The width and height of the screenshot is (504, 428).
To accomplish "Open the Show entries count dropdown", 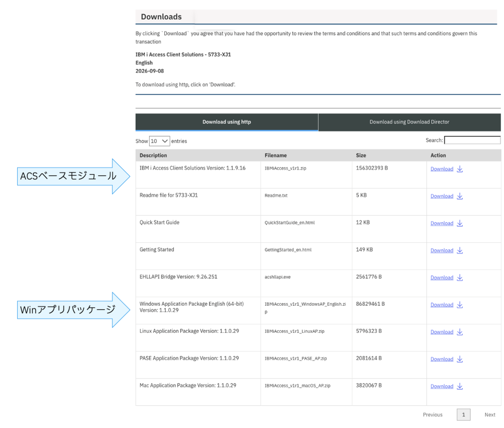I will [x=159, y=141].
